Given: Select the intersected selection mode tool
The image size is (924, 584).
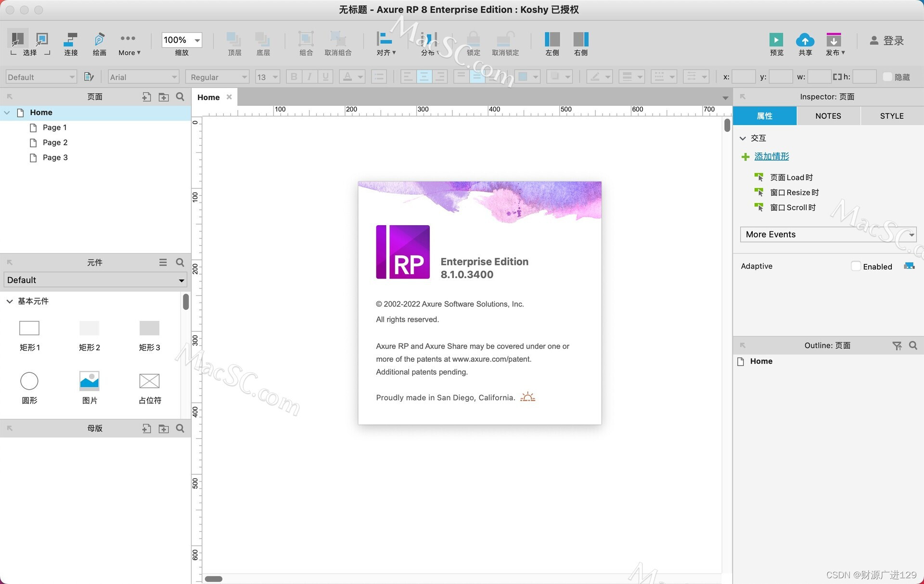Looking at the screenshot, I should [x=18, y=39].
